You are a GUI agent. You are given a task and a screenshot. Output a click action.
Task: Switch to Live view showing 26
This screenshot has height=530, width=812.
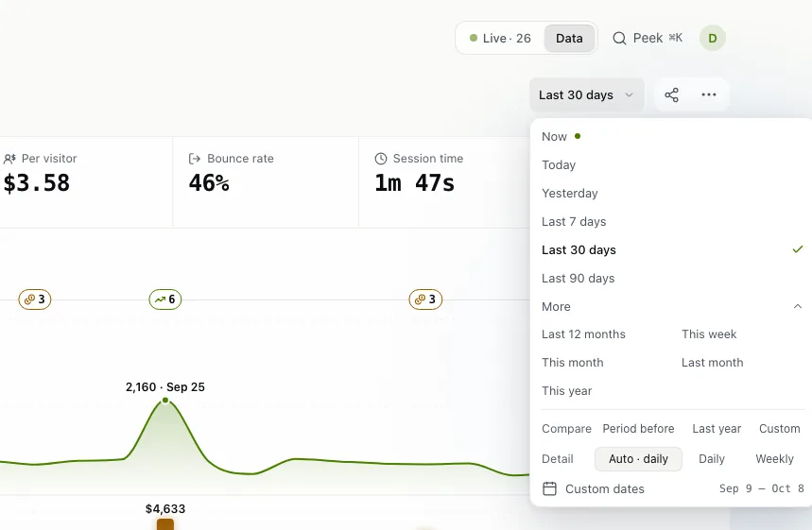[x=500, y=39]
